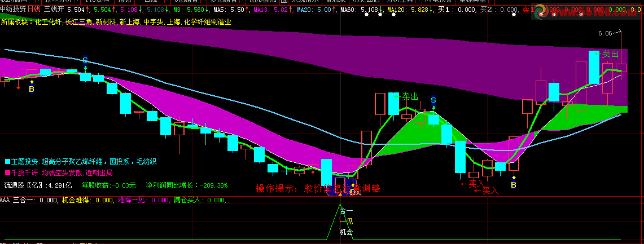The height and width of the screenshot is (244, 644).
Task: Click the 买1: 0.000 quote value
Action: pyautogui.click(x=456, y=9)
